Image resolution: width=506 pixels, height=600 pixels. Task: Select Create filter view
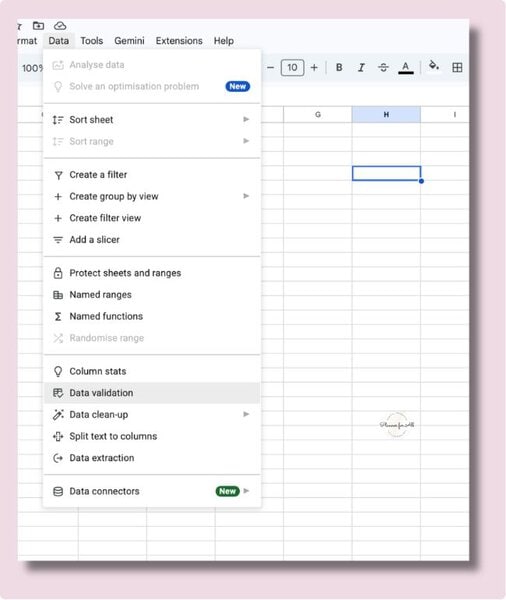[152, 218]
